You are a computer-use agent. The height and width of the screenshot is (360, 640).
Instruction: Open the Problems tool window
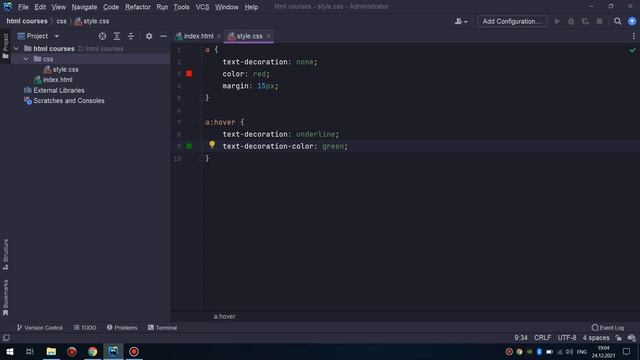122,328
